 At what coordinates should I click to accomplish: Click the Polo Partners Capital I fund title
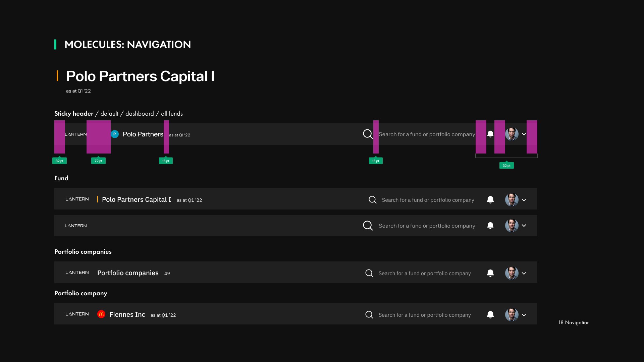pos(136,200)
